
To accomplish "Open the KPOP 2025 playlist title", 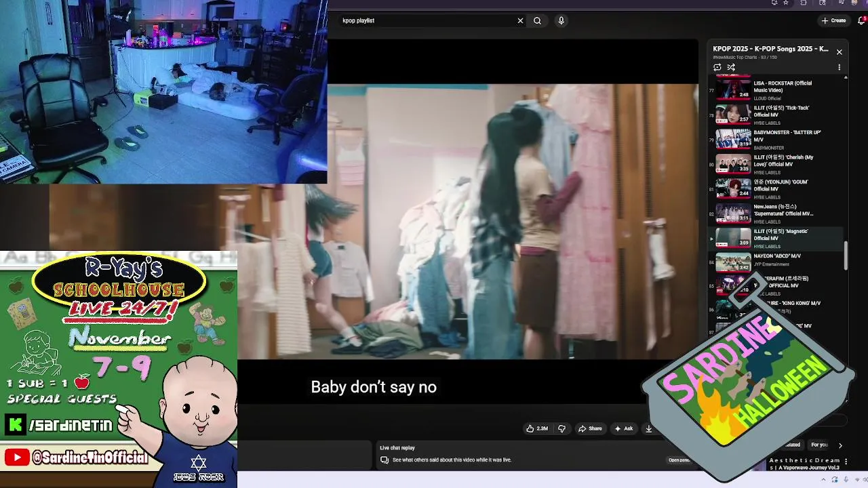I will tap(770, 49).
